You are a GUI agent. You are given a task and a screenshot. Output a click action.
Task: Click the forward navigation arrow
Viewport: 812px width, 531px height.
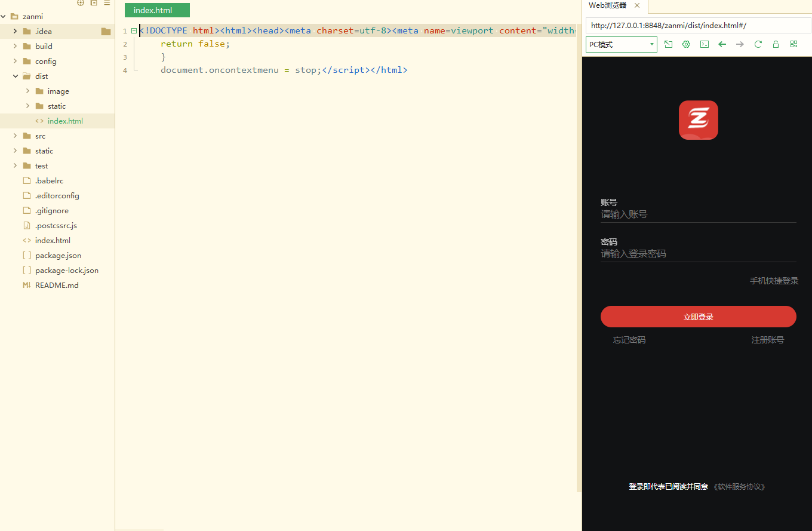click(x=740, y=44)
